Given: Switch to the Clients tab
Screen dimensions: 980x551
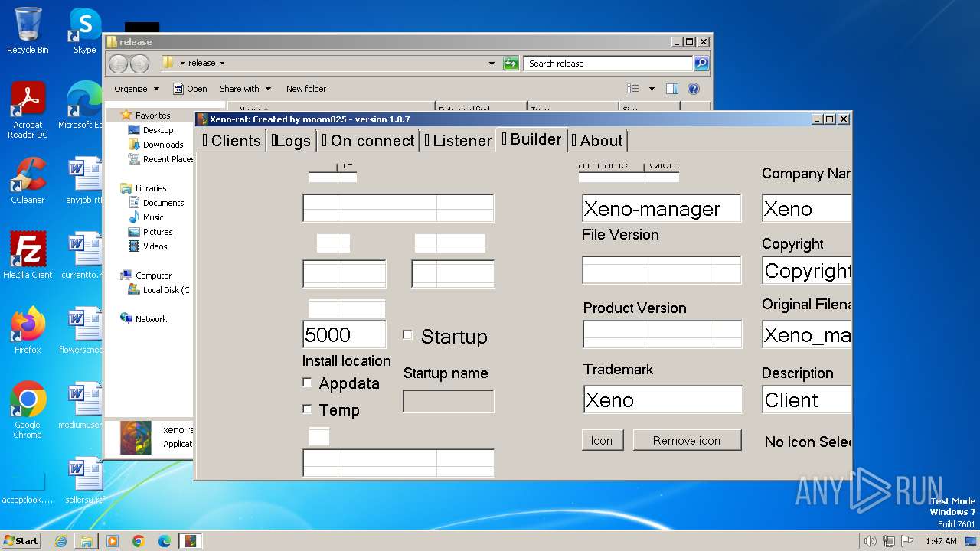Looking at the screenshot, I should (231, 141).
